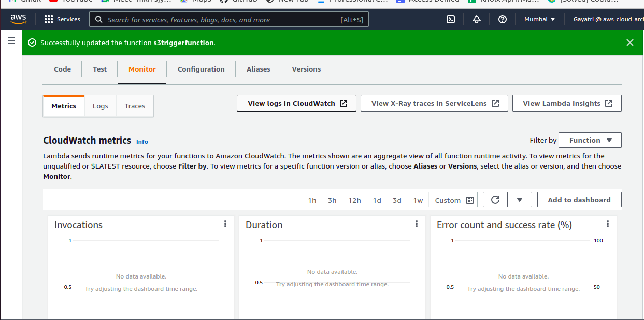This screenshot has width=644, height=320.
Task: Choose the Custom time range
Action: click(x=454, y=200)
